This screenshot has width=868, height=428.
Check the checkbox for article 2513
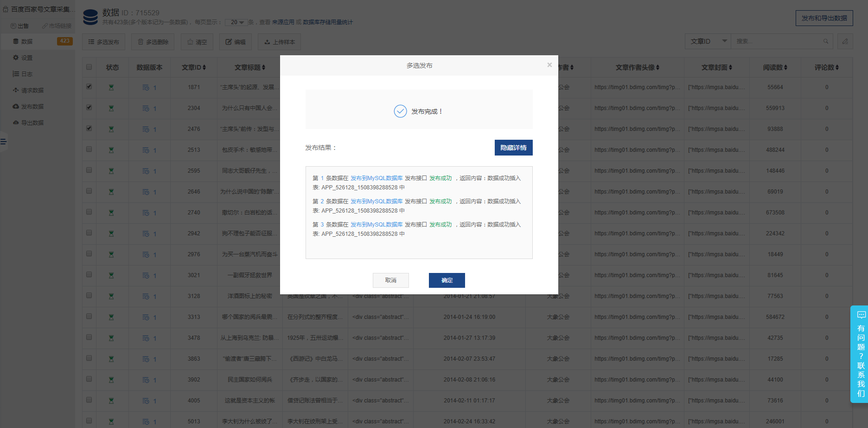[89, 149]
